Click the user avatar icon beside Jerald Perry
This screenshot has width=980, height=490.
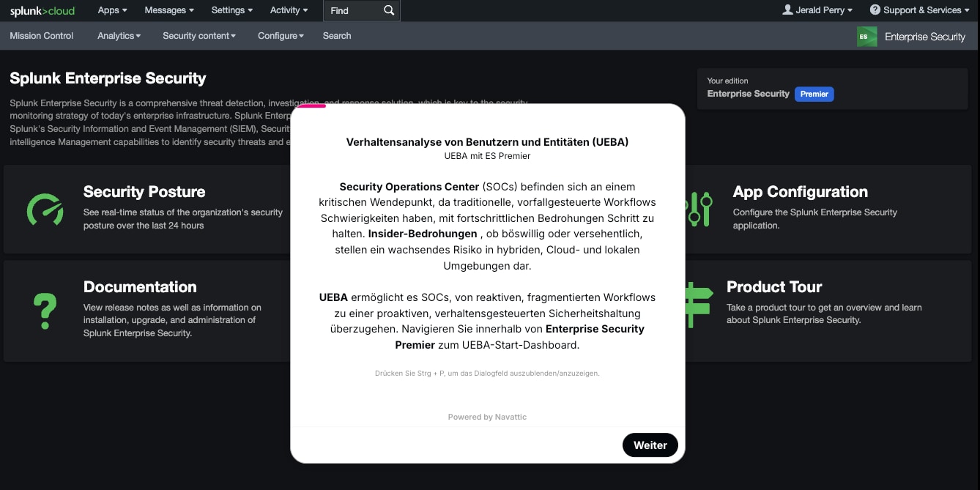(x=787, y=10)
